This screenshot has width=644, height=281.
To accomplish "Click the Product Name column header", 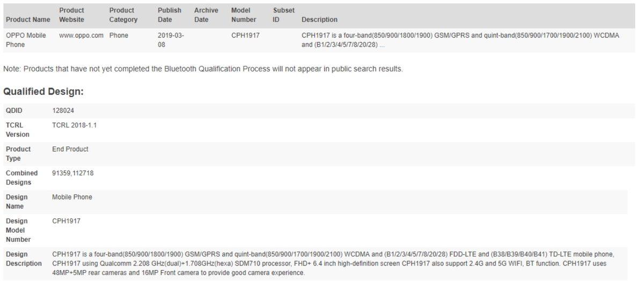I will pyautogui.click(x=28, y=20).
